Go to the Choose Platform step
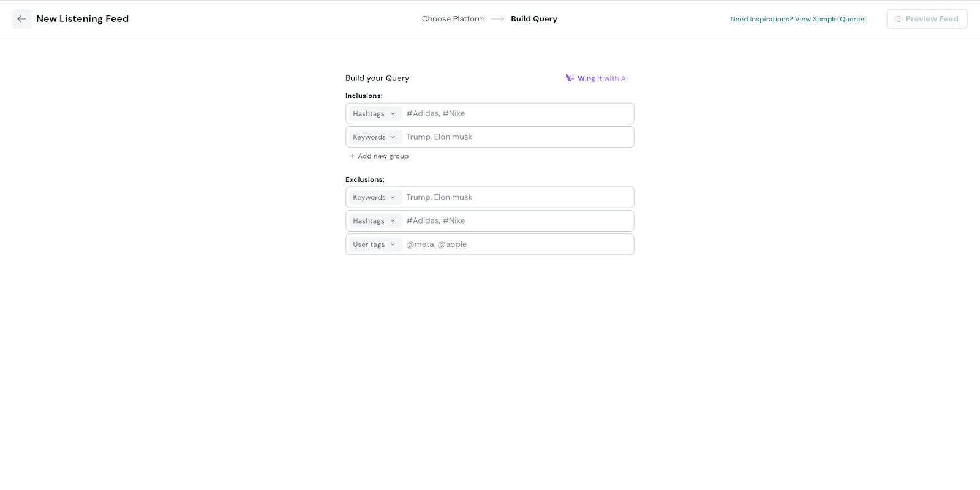 click(x=453, y=19)
